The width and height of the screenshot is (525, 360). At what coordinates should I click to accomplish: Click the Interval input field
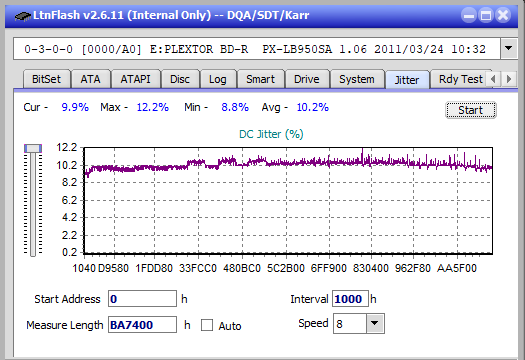[350, 299]
